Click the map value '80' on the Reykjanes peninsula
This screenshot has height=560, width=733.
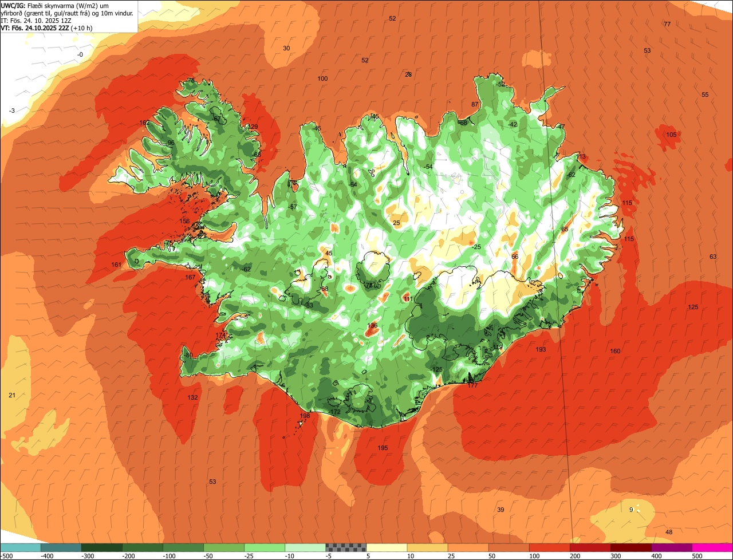pos(190,355)
